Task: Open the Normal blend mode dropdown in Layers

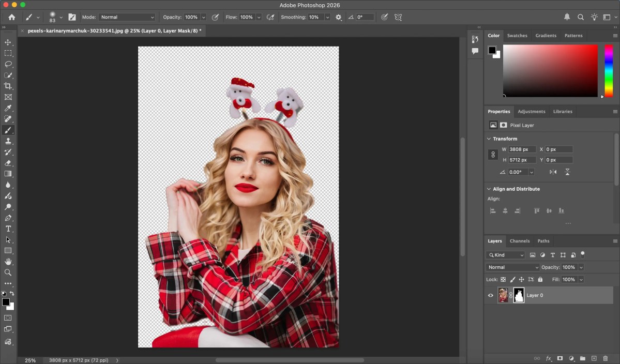Action: point(512,267)
